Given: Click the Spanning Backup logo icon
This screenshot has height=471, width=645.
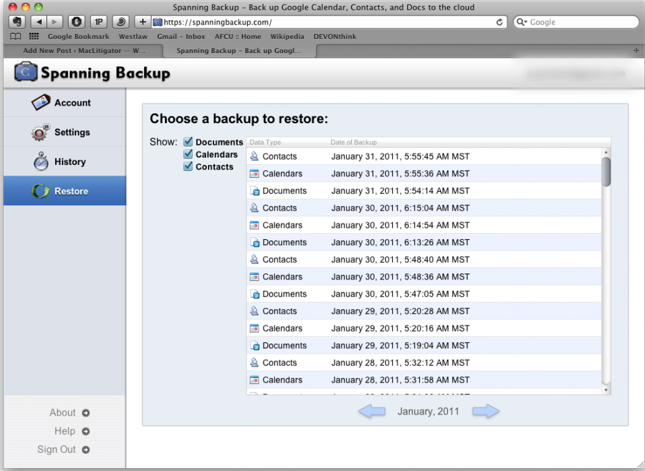Looking at the screenshot, I should tap(25, 72).
